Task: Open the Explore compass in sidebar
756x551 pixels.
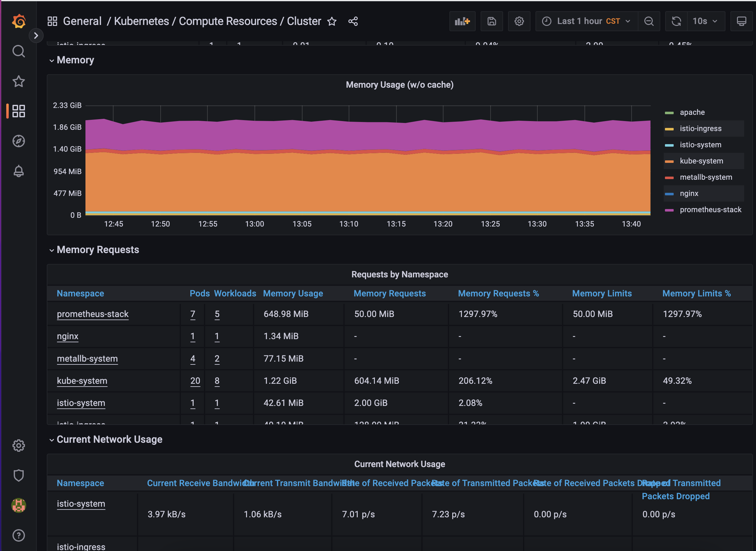Action: pyautogui.click(x=19, y=141)
